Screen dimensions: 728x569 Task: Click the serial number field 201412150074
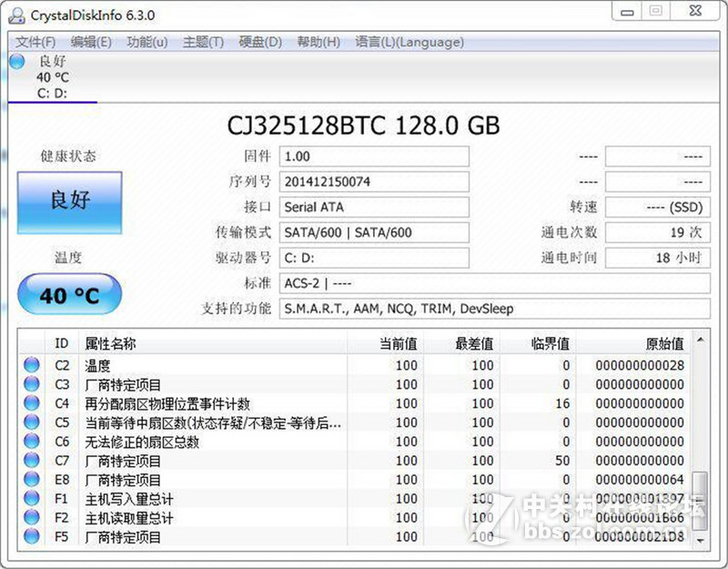[374, 181]
